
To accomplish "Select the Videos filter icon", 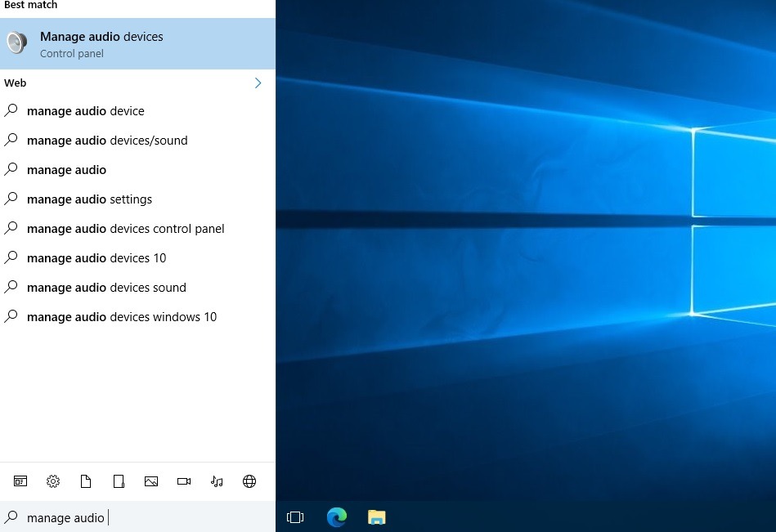I will point(184,481).
